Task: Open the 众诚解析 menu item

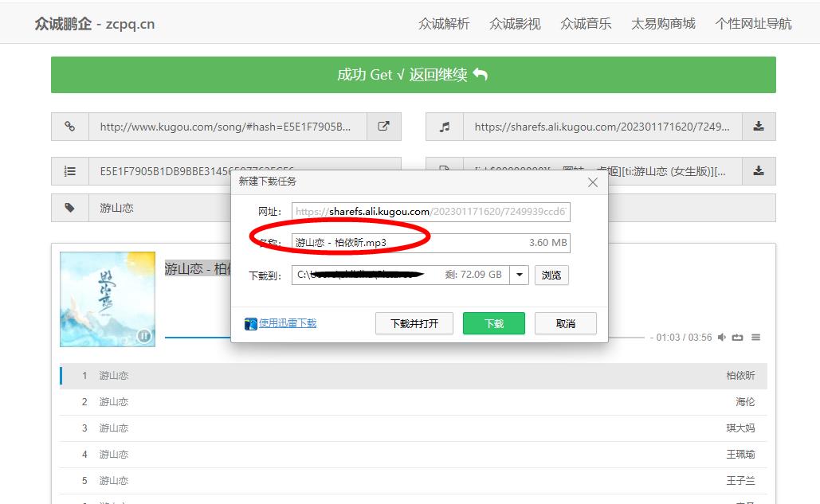Action: tap(444, 24)
